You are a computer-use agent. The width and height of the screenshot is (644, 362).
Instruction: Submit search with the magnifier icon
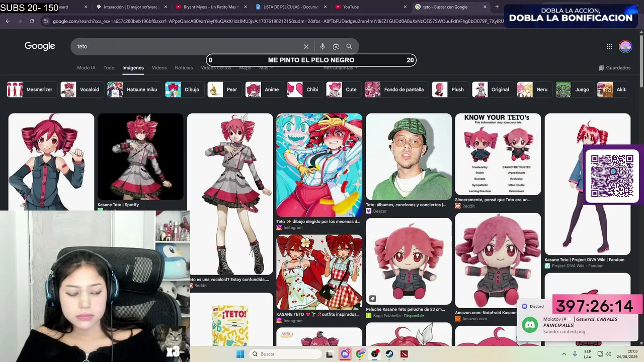point(349,46)
